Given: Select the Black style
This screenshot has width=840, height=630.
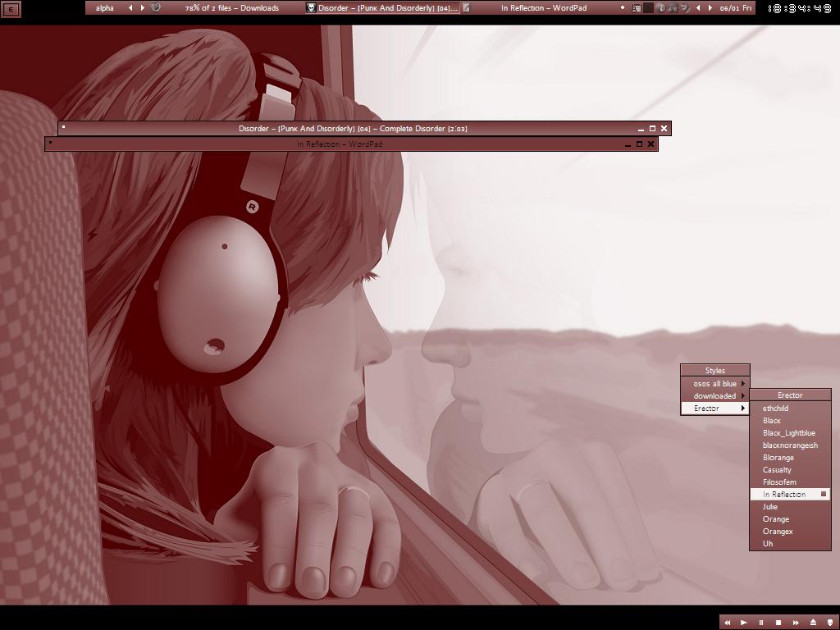Looking at the screenshot, I should 790,421.
